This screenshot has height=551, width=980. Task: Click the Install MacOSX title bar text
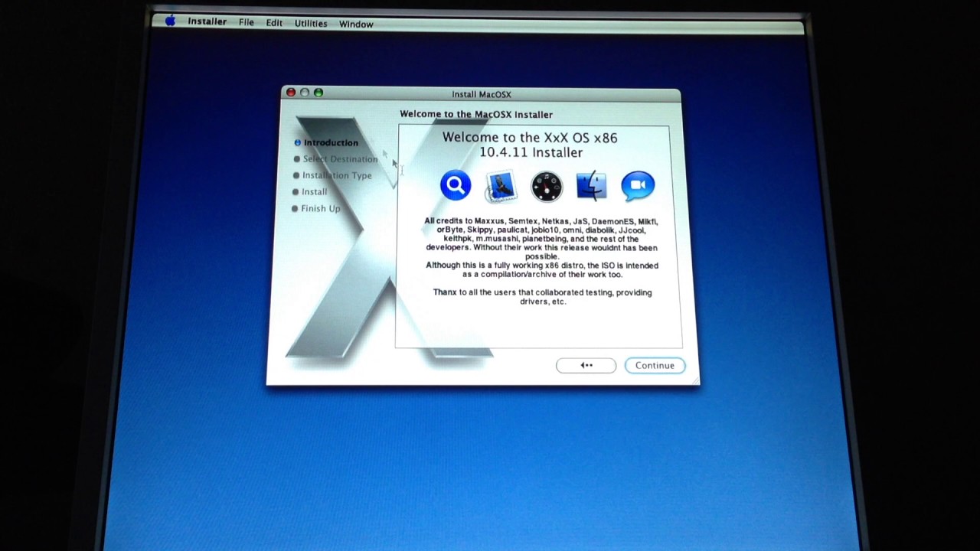pyautogui.click(x=482, y=94)
